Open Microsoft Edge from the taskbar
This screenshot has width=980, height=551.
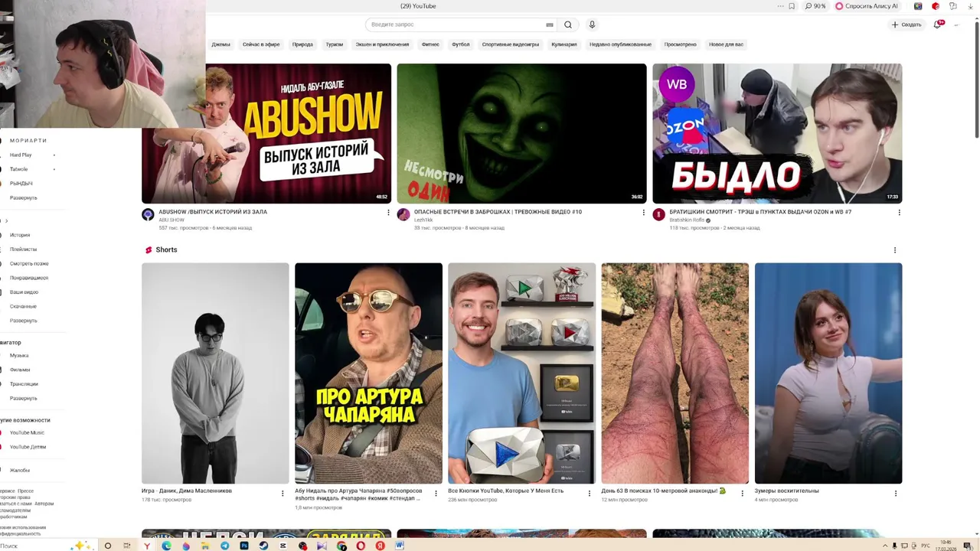click(166, 546)
